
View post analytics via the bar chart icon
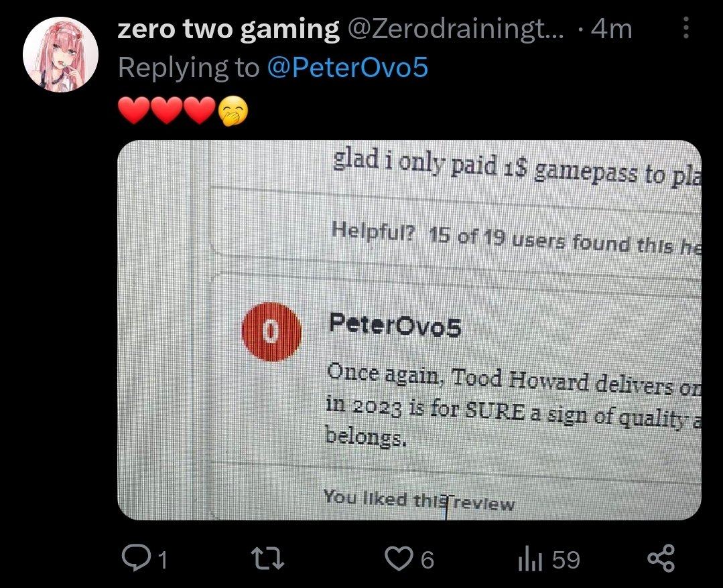pos(529,559)
